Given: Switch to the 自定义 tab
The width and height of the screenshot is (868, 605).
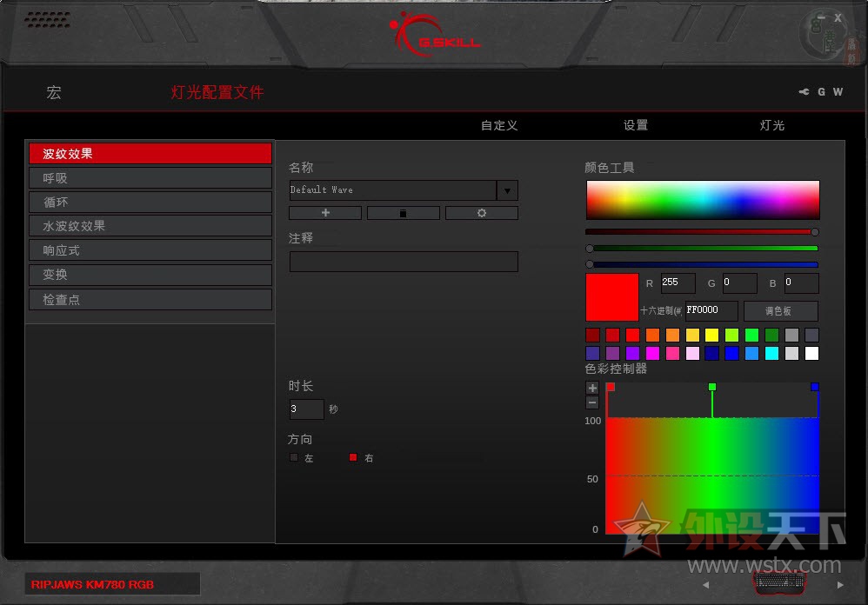Looking at the screenshot, I should pos(498,125).
